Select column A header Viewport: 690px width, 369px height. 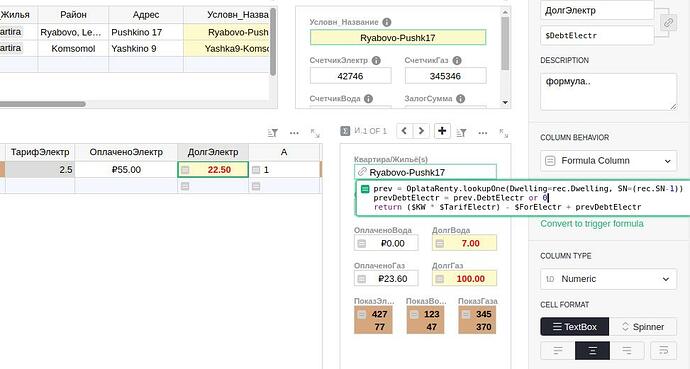(284, 152)
